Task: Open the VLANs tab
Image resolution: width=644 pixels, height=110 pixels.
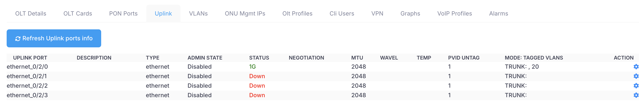Action: [198, 13]
